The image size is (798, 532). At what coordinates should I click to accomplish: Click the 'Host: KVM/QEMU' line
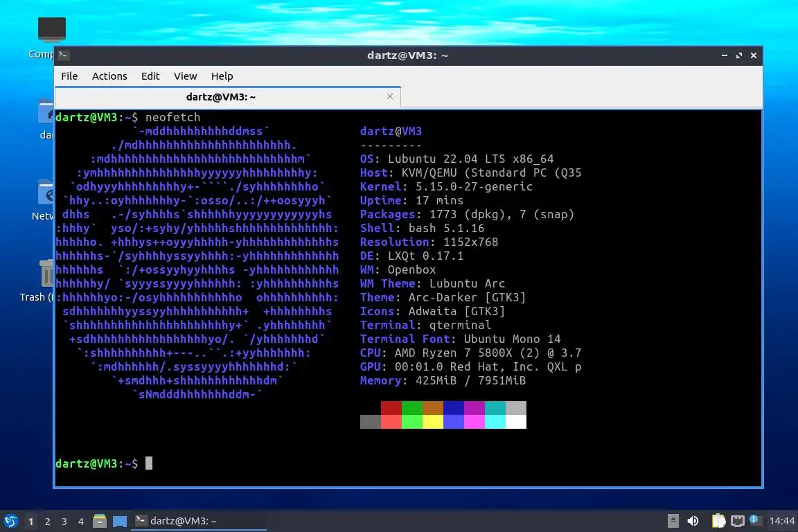(471, 172)
